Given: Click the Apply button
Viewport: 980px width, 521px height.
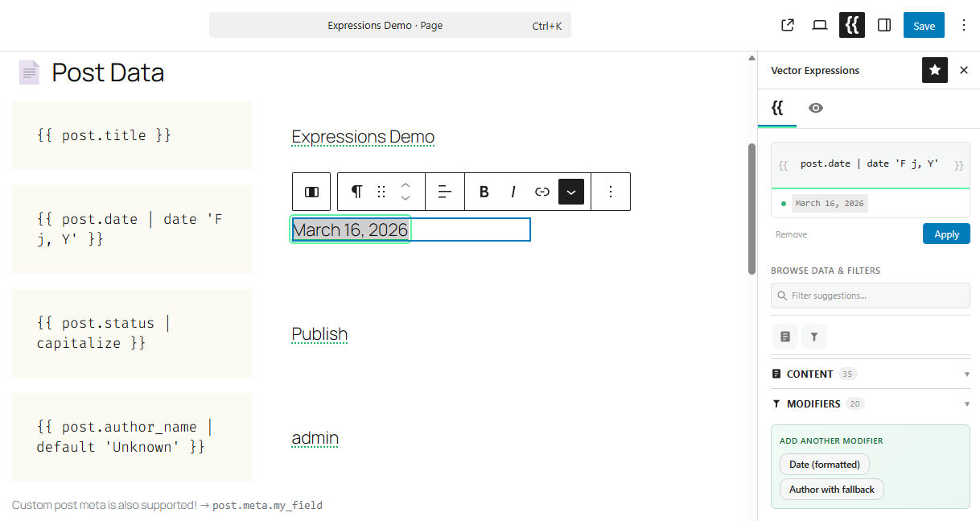Looking at the screenshot, I should coord(946,234).
